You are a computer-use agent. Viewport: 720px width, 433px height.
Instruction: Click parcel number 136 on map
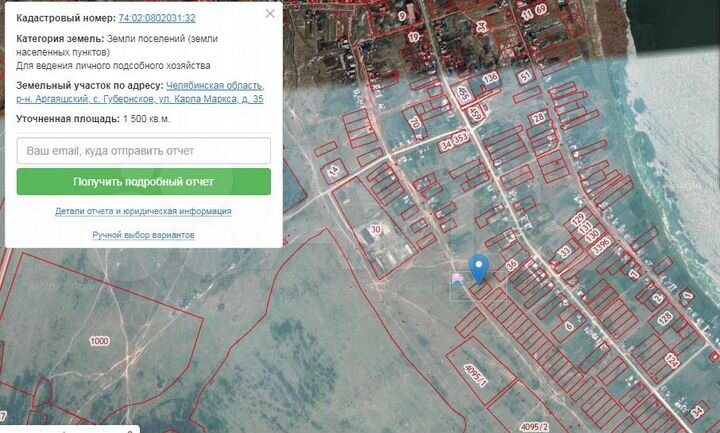(x=490, y=77)
